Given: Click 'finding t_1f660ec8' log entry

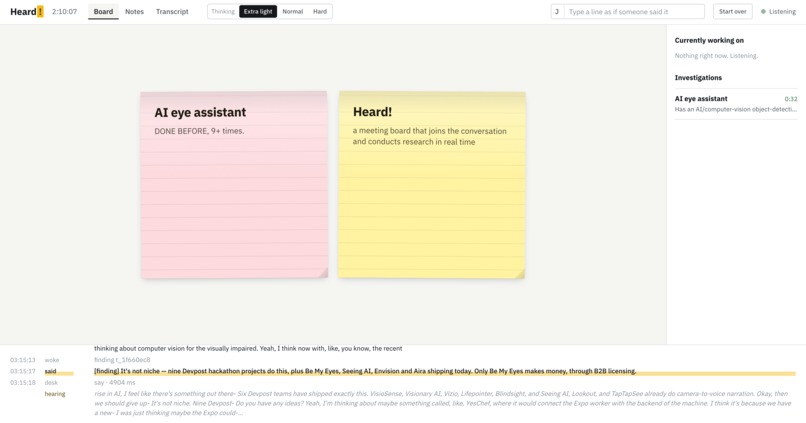Looking at the screenshot, I should coord(122,360).
